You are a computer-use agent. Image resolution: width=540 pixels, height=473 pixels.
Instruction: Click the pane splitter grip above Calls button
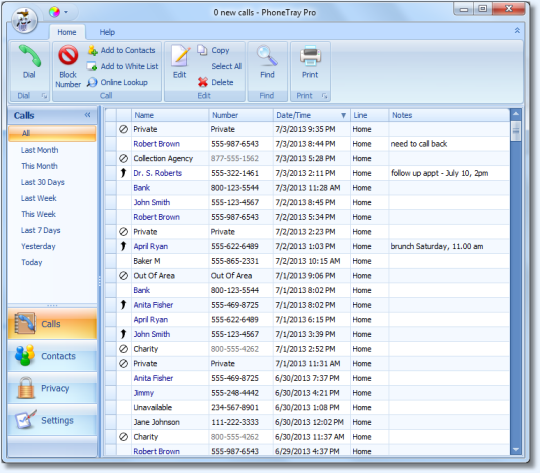(52, 305)
